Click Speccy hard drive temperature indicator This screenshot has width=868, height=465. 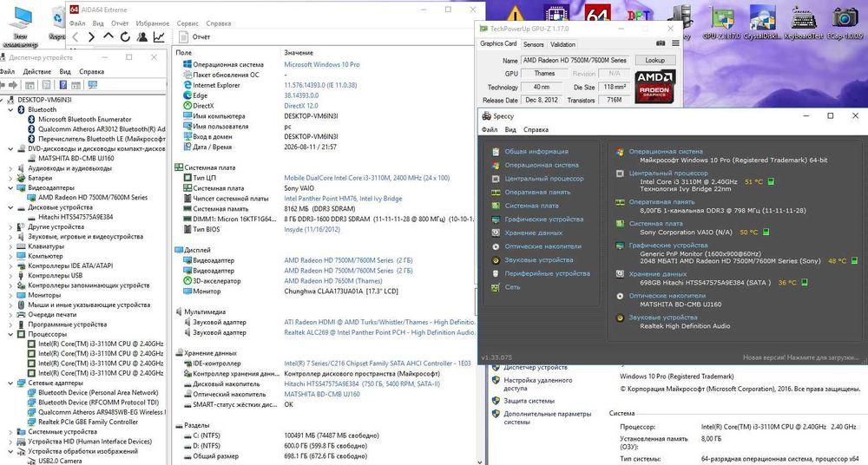pos(805,282)
